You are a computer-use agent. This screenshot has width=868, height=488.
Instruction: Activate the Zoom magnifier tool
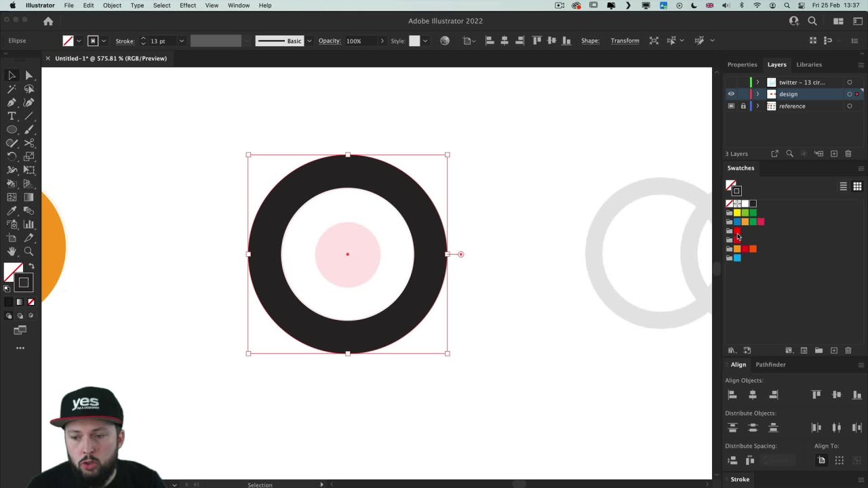pos(29,251)
